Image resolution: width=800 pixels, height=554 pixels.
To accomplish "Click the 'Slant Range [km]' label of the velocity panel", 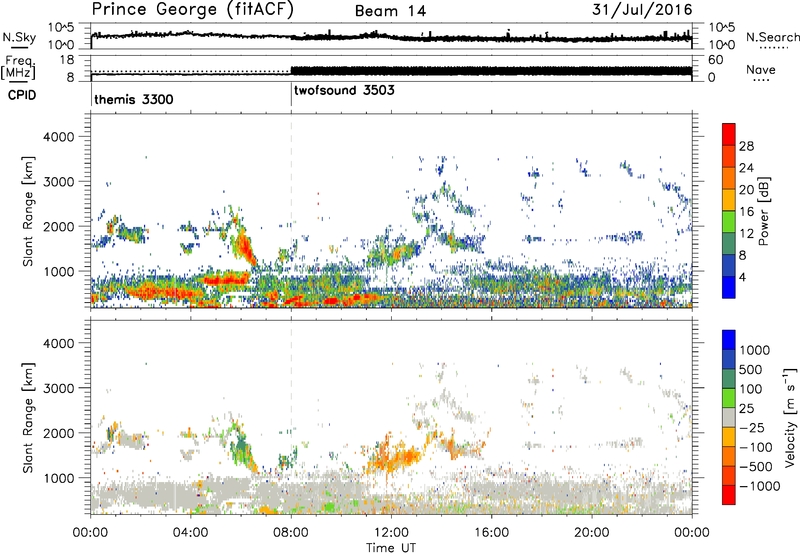I will pyautogui.click(x=28, y=418).
